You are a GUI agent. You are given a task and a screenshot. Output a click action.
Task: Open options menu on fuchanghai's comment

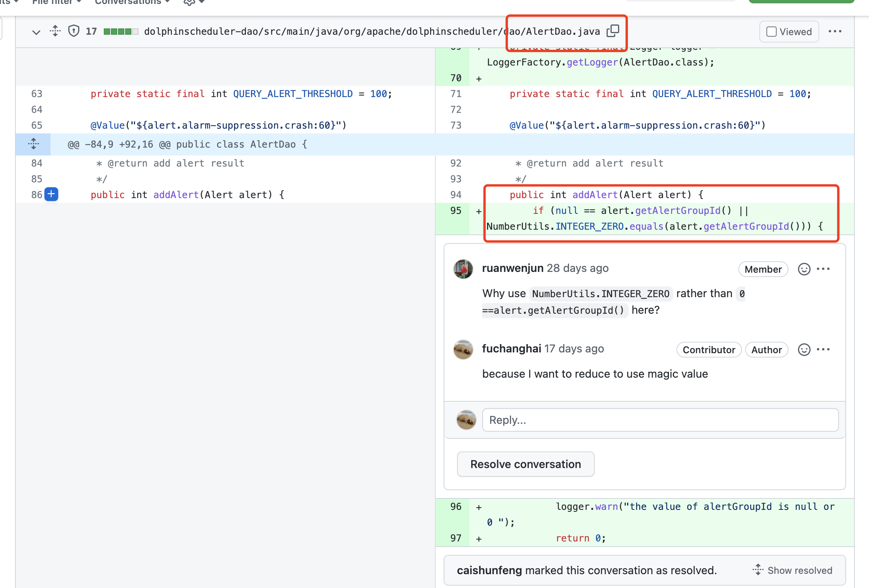(x=824, y=349)
